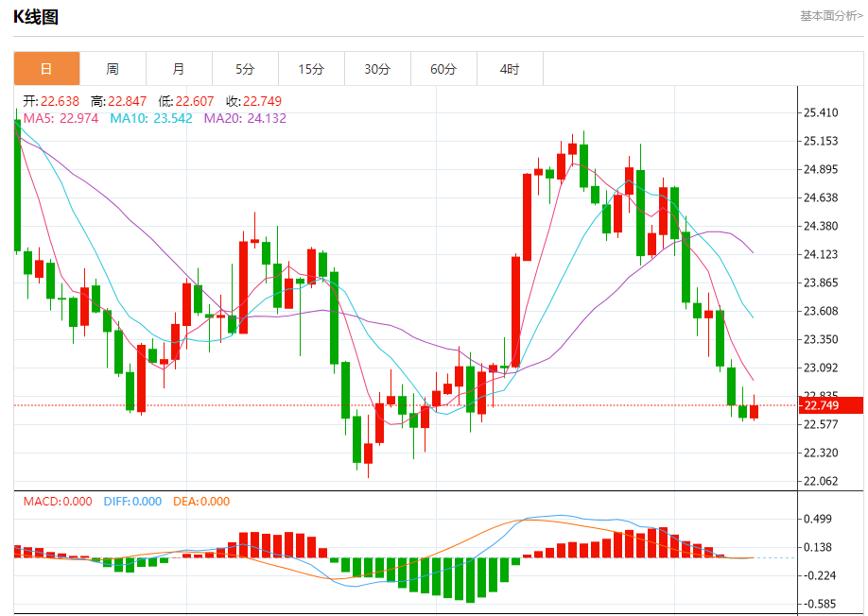Click the MA10: 23.542 legend

click(151, 118)
